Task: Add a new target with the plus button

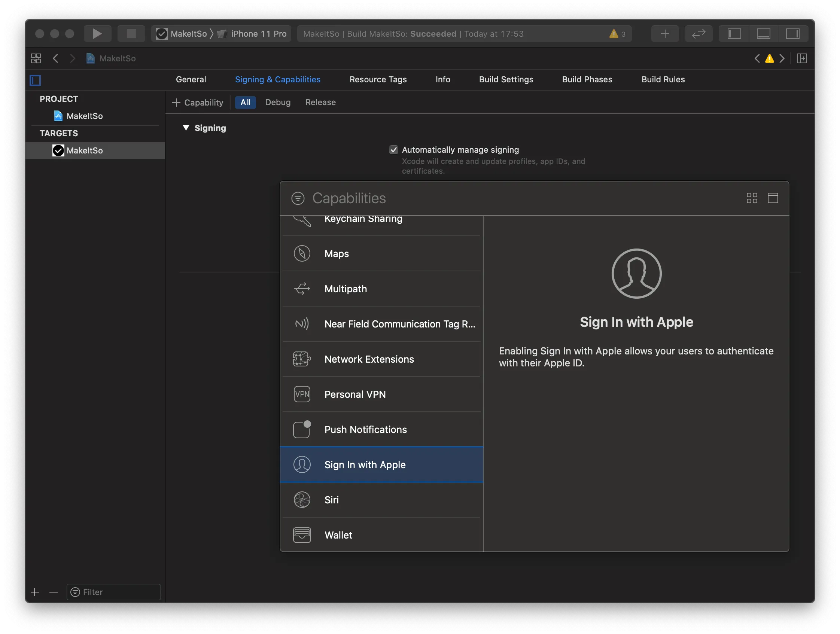Action: tap(34, 591)
